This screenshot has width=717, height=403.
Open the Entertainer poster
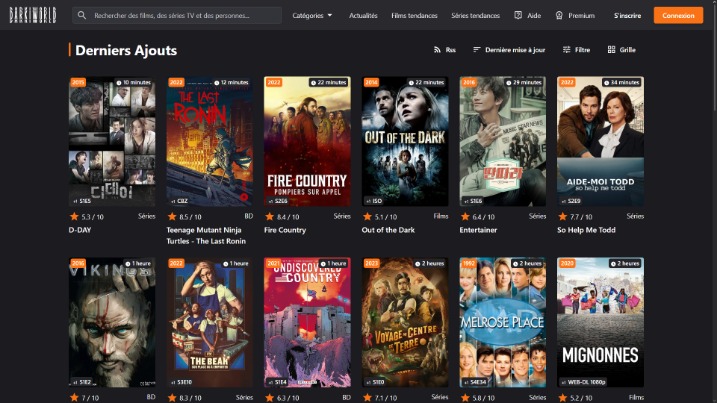[x=503, y=141]
